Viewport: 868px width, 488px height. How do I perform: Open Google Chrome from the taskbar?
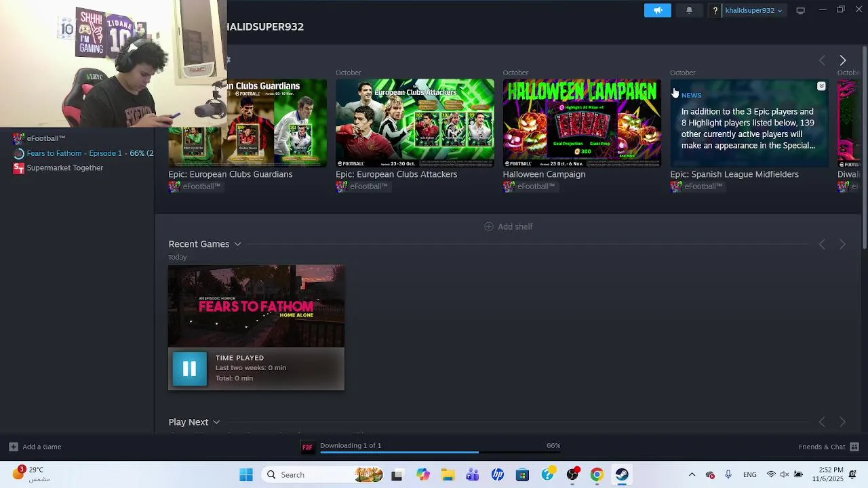[x=597, y=475]
